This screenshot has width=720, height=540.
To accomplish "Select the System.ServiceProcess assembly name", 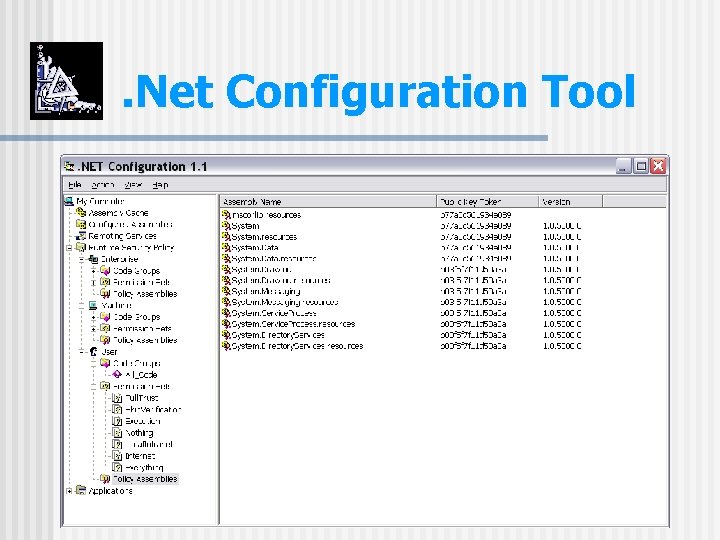I will click(x=274, y=313).
